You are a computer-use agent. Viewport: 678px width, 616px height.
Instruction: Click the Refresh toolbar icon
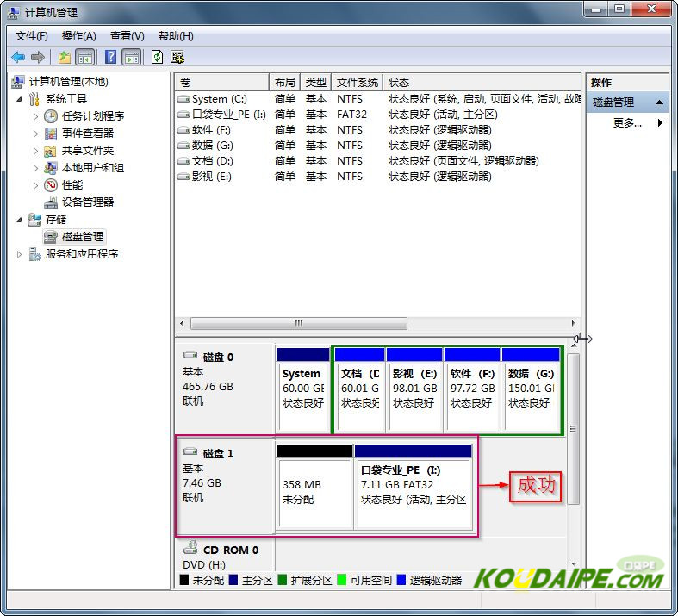[157, 57]
